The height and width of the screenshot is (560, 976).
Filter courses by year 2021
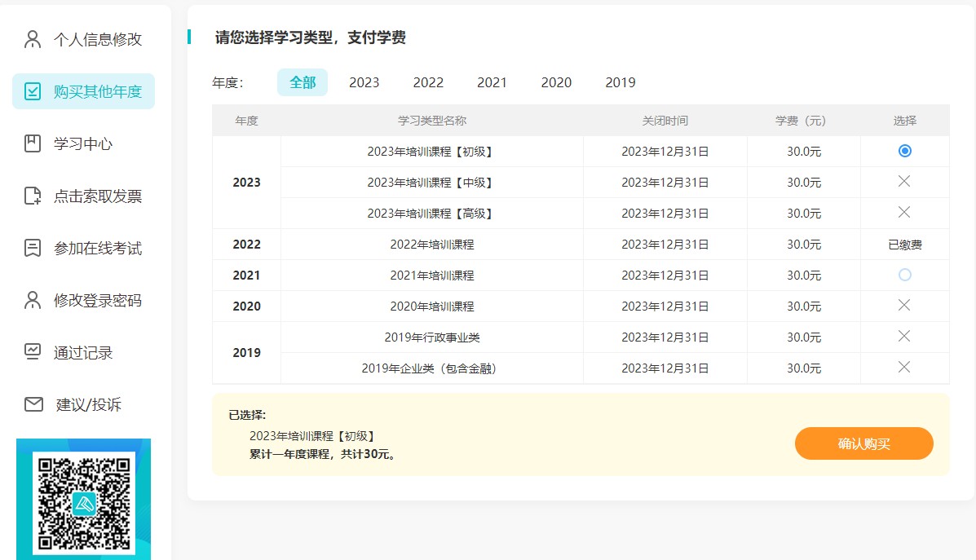pos(492,82)
